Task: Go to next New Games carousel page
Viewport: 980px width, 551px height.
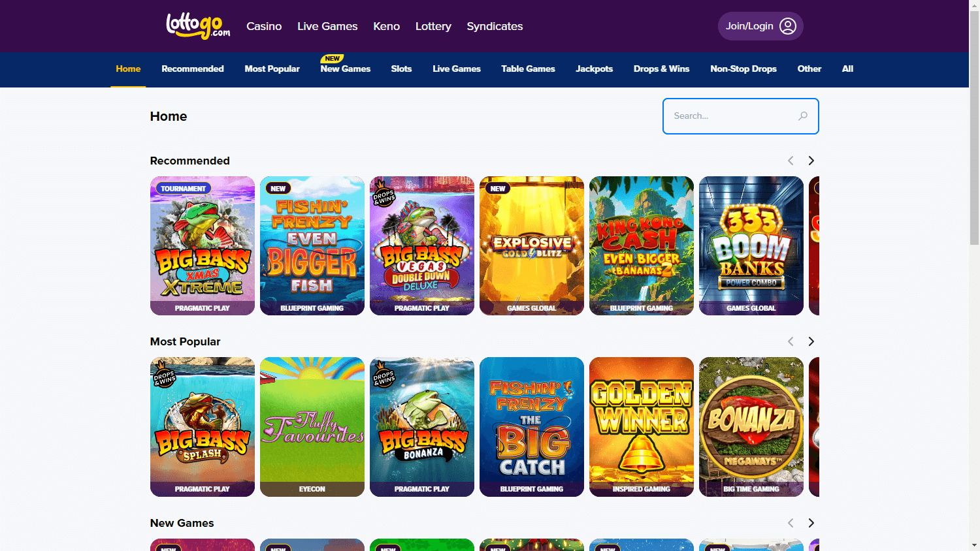Action: coord(811,523)
